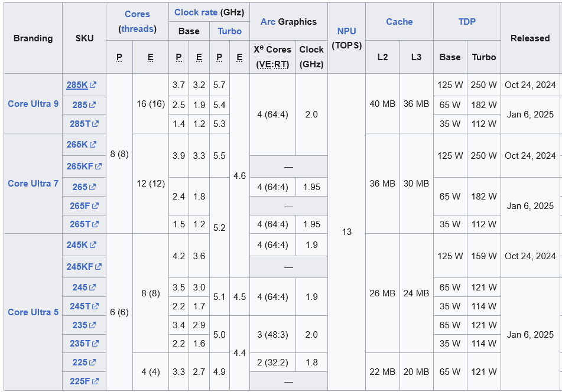
Task: Select the 4.5 turbo E-core cell
Action: click(x=239, y=297)
